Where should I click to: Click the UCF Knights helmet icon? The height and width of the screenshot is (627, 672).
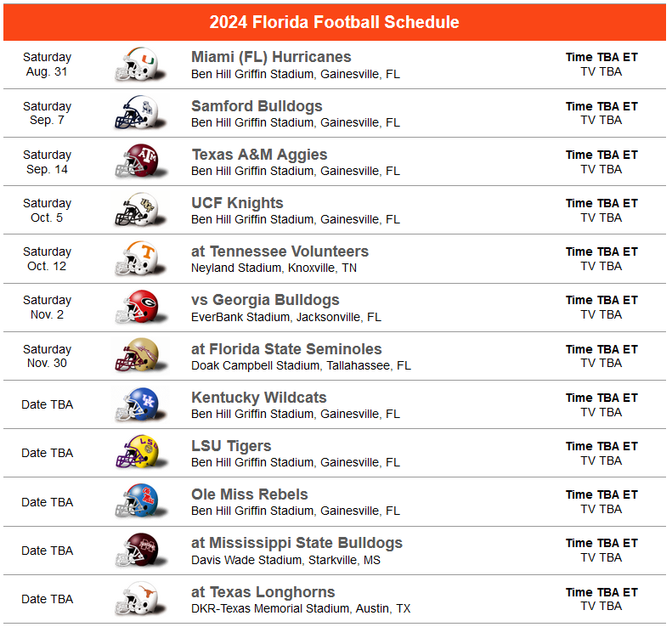point(136,210)
